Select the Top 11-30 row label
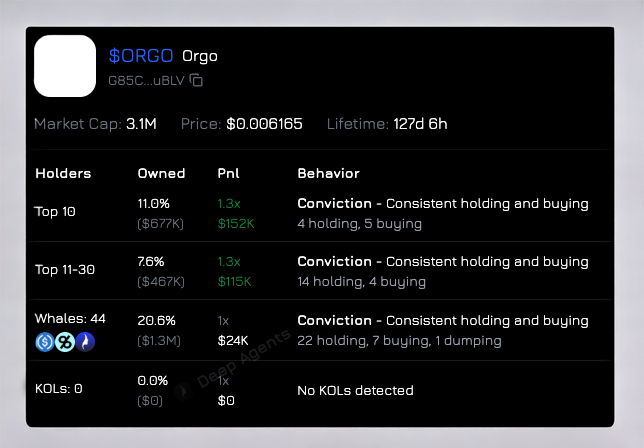The image size is (644, 448). (x=65, y=270)
